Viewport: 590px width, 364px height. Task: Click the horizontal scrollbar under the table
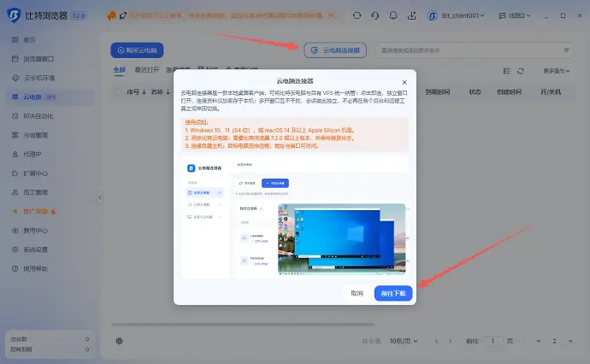pyautogui.click(x=243, y=324)
